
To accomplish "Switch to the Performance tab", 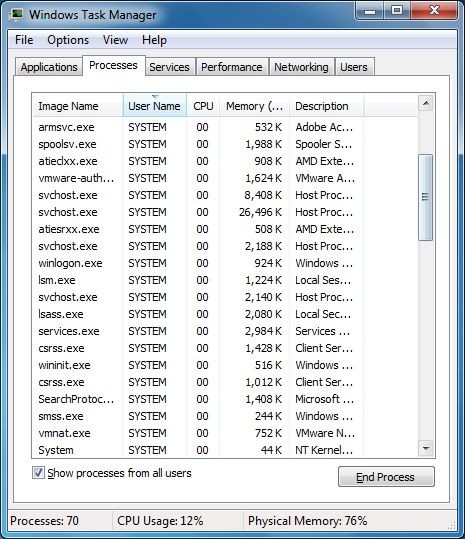I will click(232, 67).
